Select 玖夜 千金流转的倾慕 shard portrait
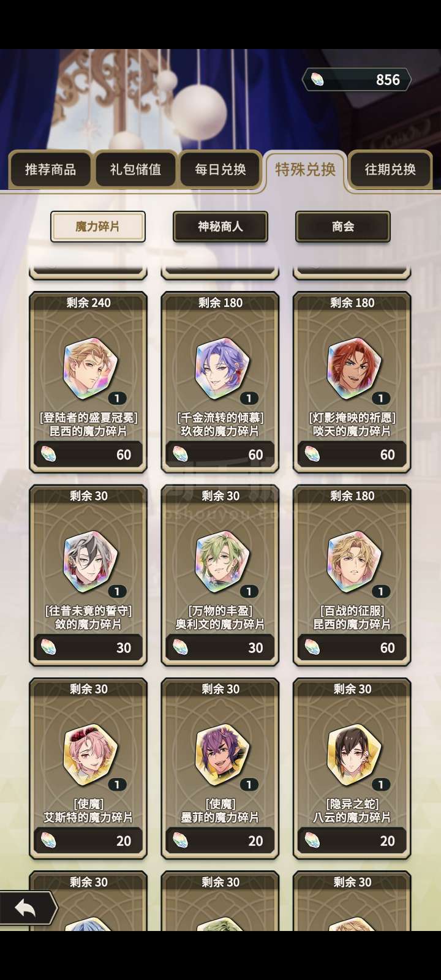441x980 pixels. [222, 368]
